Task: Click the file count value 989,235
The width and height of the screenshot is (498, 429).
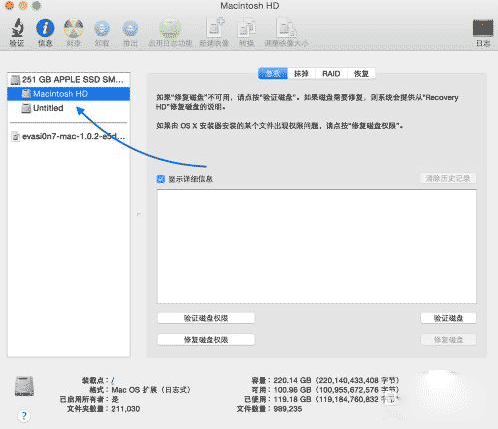Action: pos(288,409)
